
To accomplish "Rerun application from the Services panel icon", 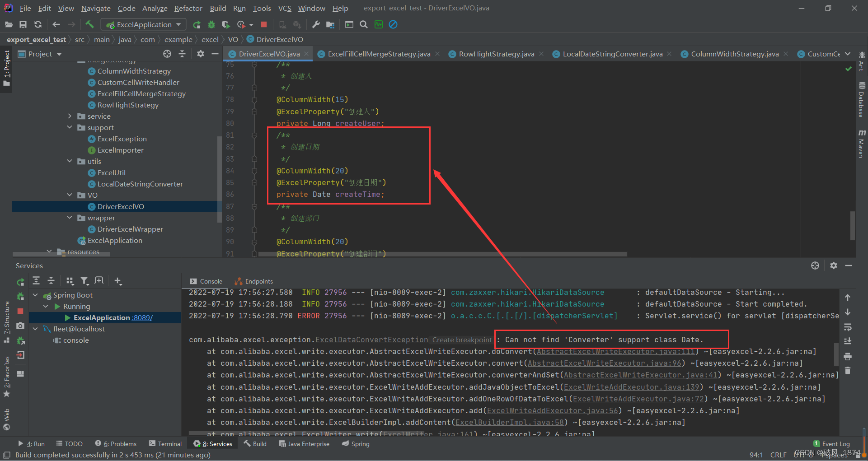I will [20, 281].
